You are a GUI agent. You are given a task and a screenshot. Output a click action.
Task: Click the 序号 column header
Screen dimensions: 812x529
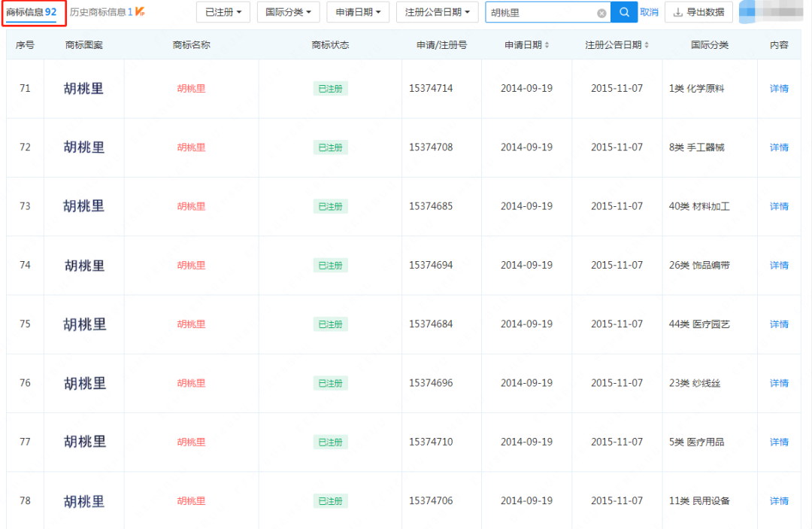pyautogui.click(x=25, y=45)
